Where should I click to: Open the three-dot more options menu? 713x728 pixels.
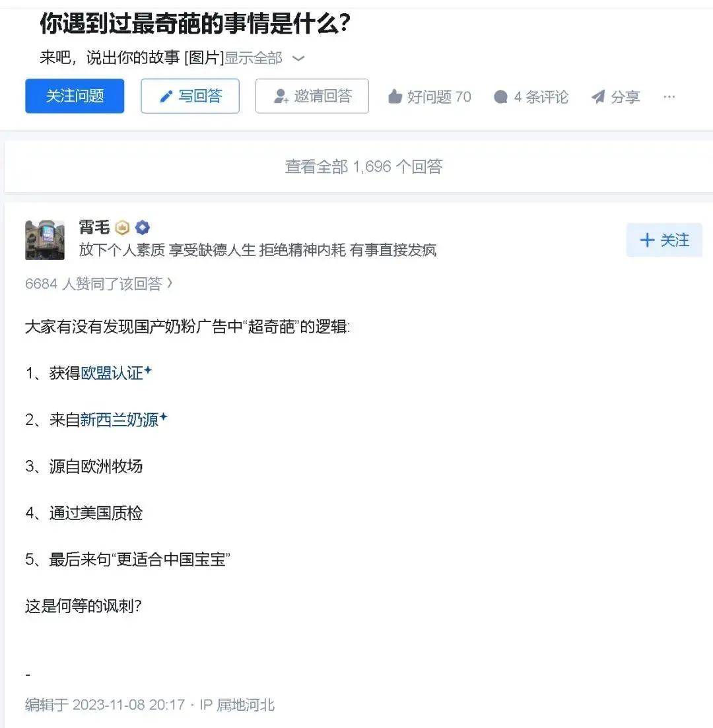click(669, 96)
